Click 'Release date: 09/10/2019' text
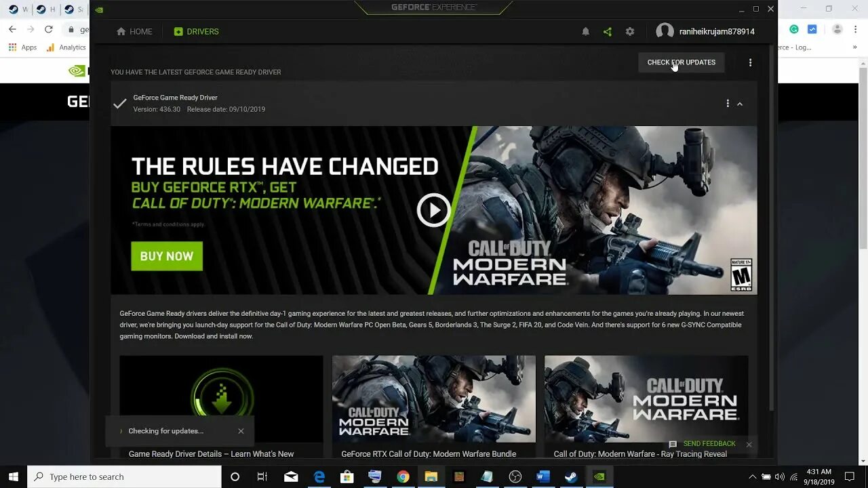Viewport: 868px width, 488px height. click(x=226, y=109)
